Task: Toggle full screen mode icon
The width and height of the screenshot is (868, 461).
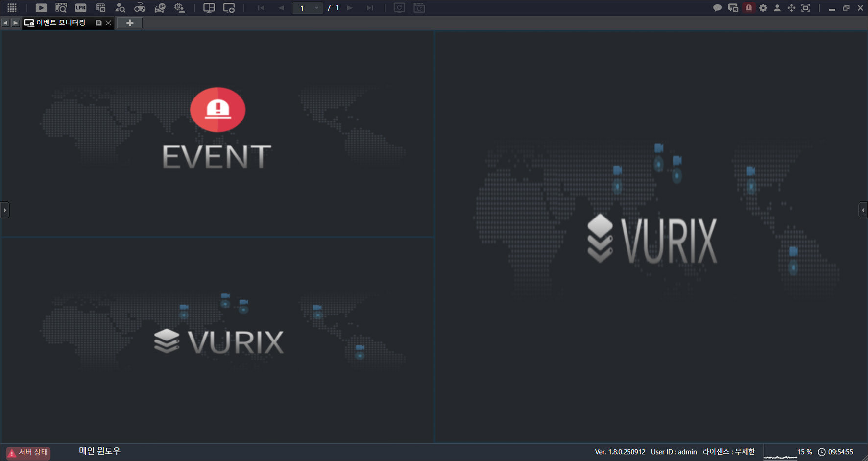Action: pyautogui.click(x=806, y=8)
